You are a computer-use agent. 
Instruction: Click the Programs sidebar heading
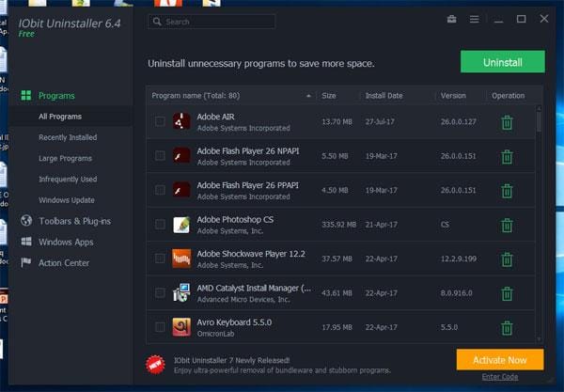pos(56,96)
